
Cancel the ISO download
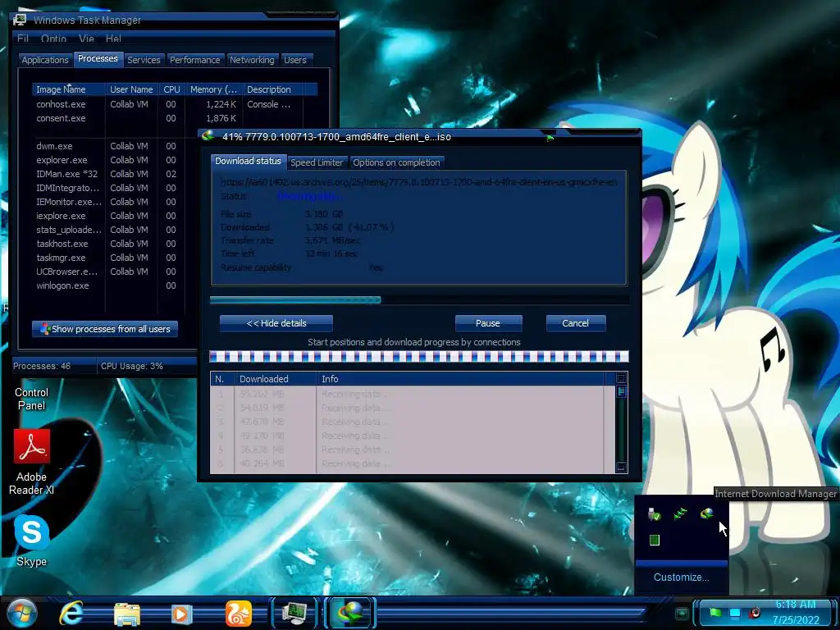575,323
